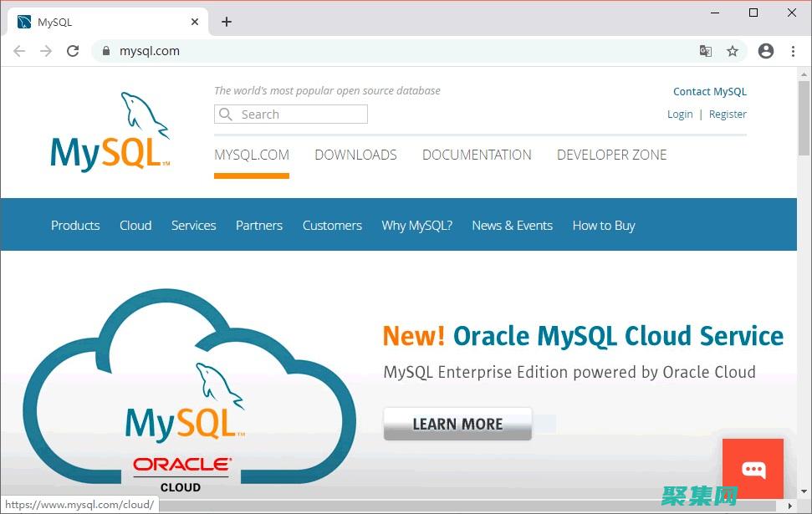The image size is (812, 514).
Task: Click the Login link
Action: (680, 115)
